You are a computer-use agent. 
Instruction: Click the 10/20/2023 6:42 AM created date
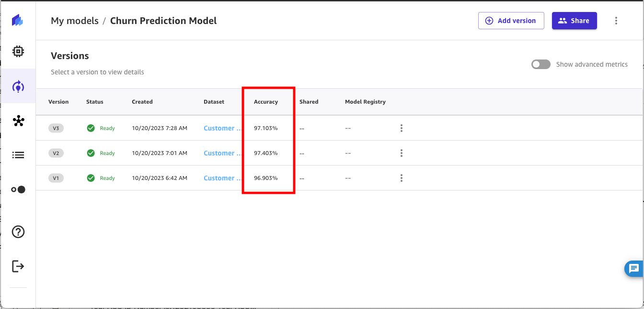coord(160,178)
